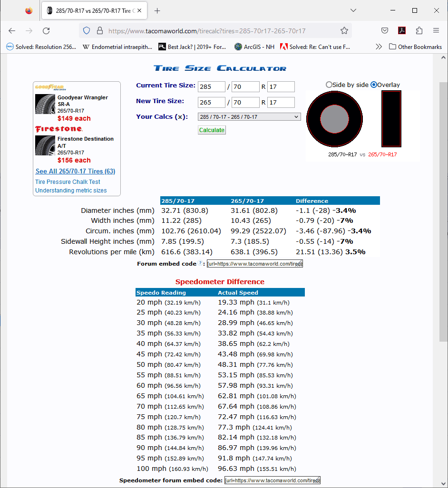Open Solved: Resolution 256 bookmark
Screen dimensions: 448x488
pos(41,47)
